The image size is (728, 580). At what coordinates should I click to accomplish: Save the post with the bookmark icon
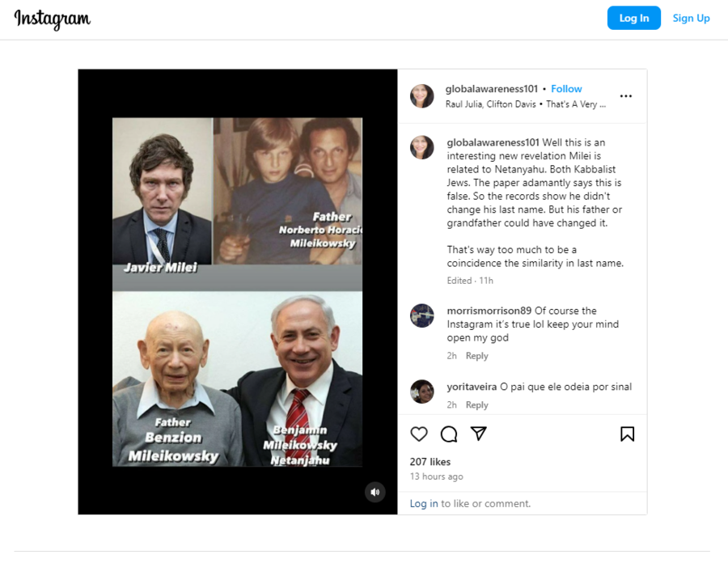tap(627, 434)
